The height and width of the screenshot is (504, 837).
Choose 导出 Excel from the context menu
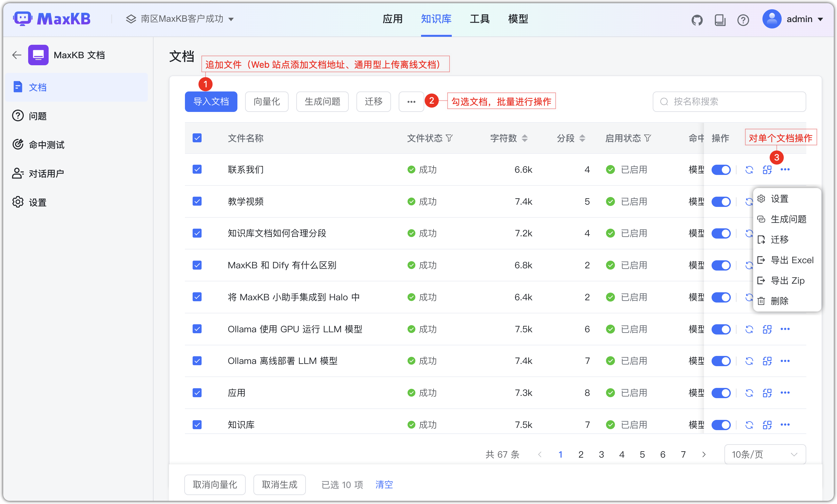pos(787,260)
